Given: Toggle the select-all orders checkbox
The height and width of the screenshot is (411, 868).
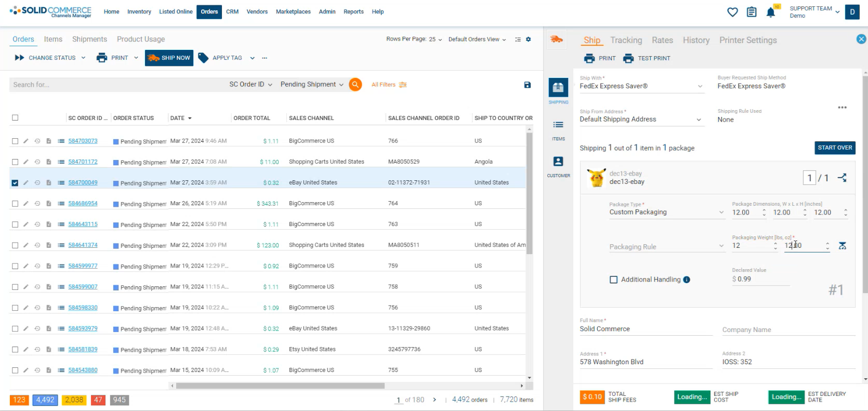Looking at the screenshot, I should [x=15, y=117].
